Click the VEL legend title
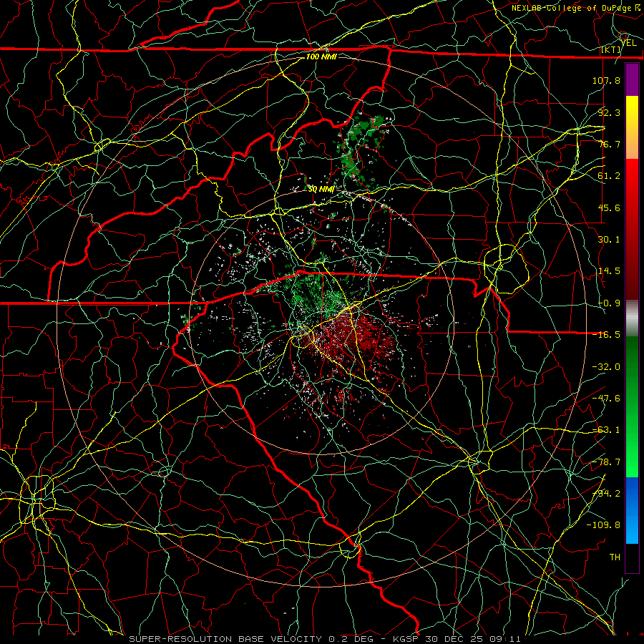 point(629,42)
